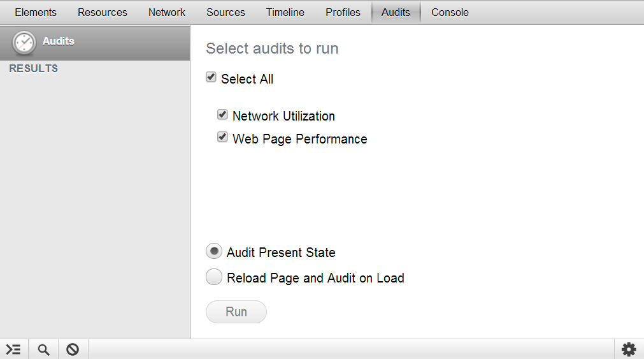Click the magnifying glass search icon
This screenshot has height=359, width=644.
[x=43, y=349]
